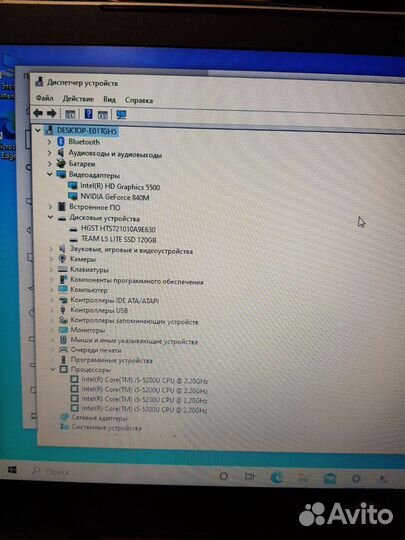Select the Видеоадаптеры display icon
Screen dimensions: 405x540
click(x=61, y=174)
